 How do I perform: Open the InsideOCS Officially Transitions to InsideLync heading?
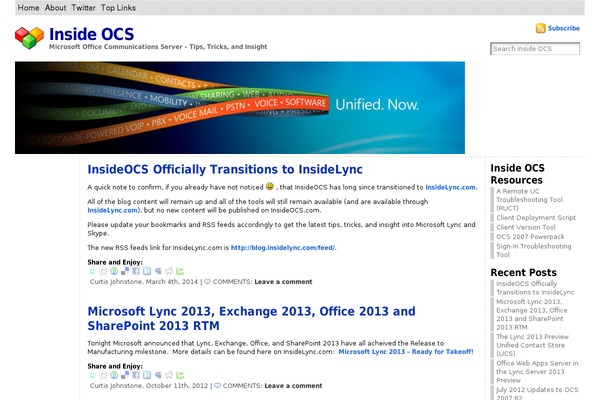click(x=225, y=169)
